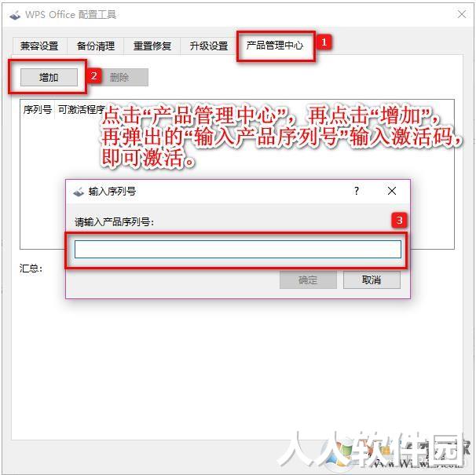
Task: Confirm with the 确定 button
Action: (308, 280)
